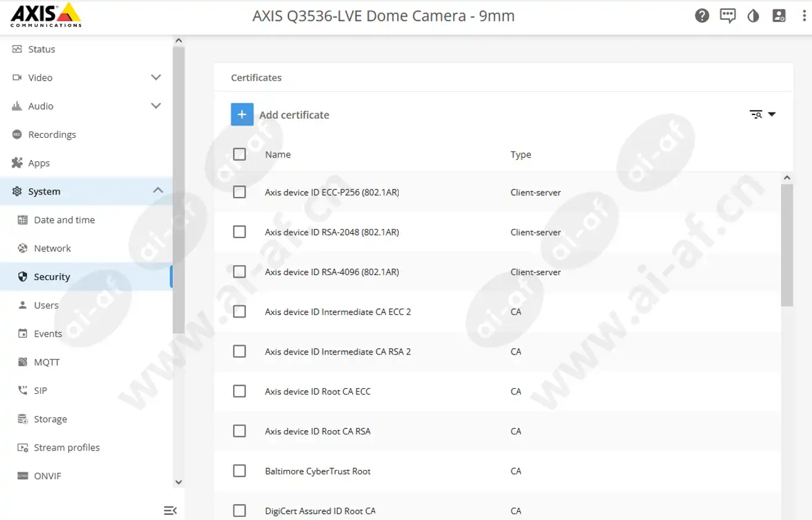
Task: Expand the Audio menu chevron
Action: 156,106
